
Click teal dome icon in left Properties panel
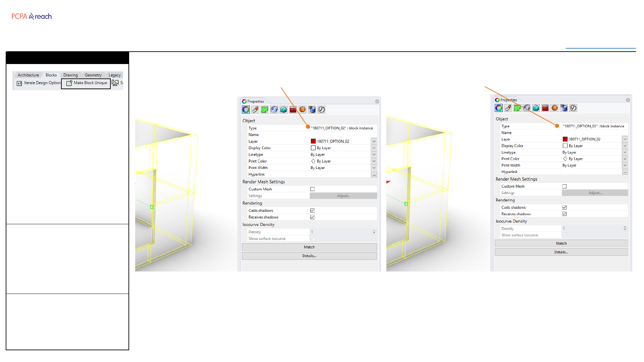point(284,110)
